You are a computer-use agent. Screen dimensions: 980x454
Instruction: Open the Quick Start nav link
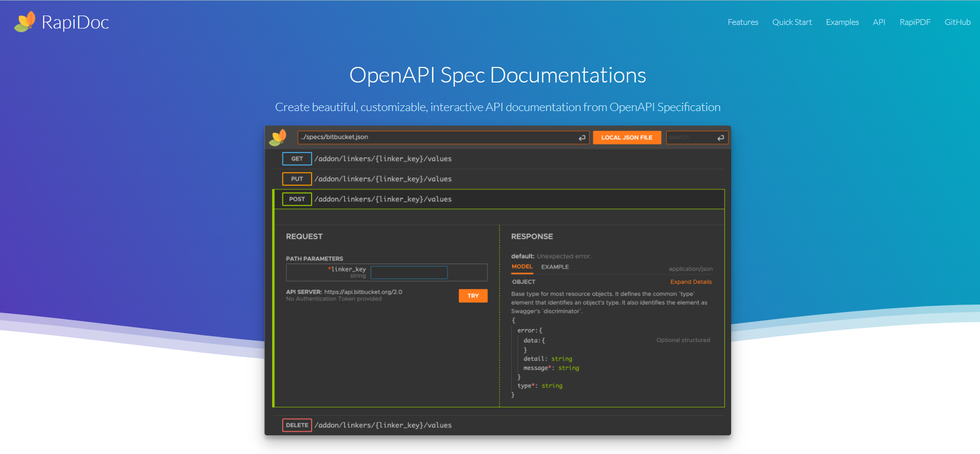[792, 22]
